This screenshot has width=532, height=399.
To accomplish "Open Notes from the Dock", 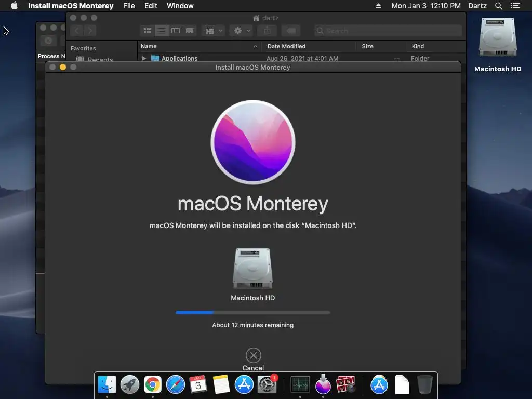I will 221,385.
